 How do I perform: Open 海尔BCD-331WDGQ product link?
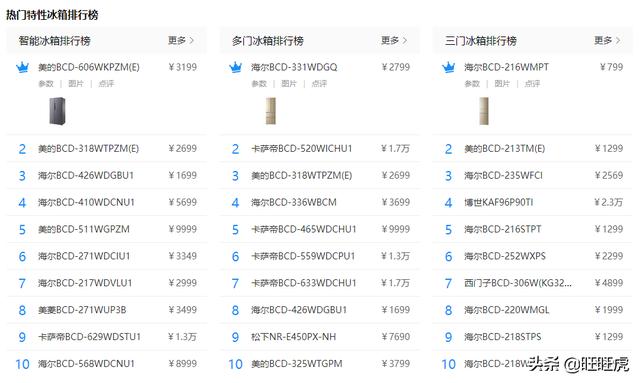coord(294,67)
